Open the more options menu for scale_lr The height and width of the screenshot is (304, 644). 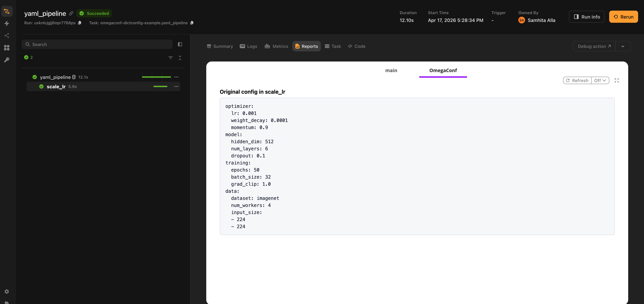point(176,86)
